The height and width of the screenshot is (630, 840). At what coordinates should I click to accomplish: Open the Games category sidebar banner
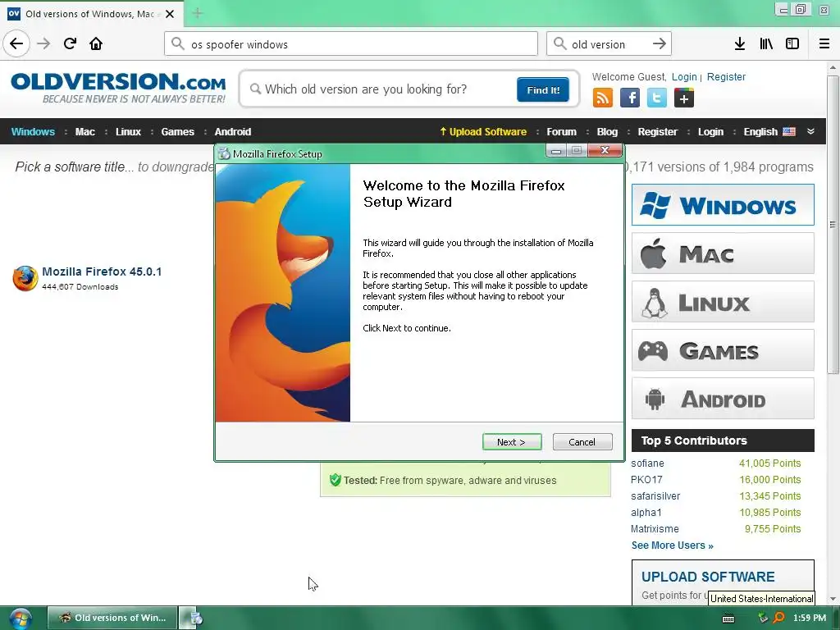[723, 350]
